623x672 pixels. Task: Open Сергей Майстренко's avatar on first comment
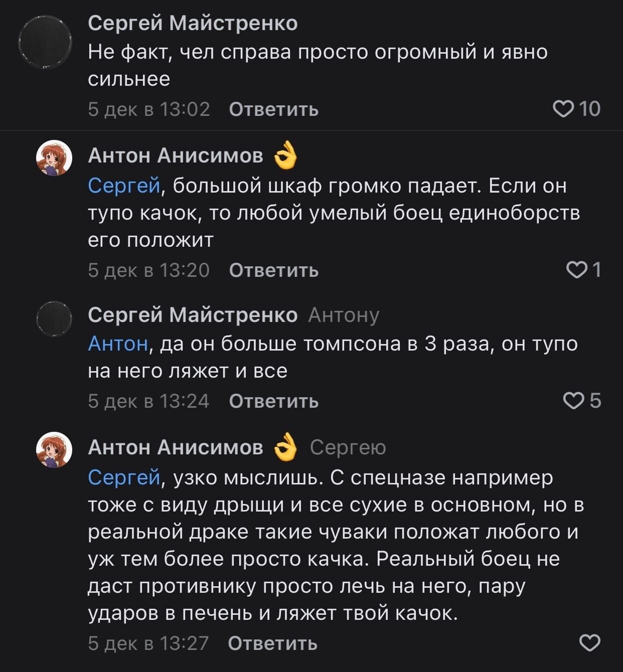pos(45,42)
